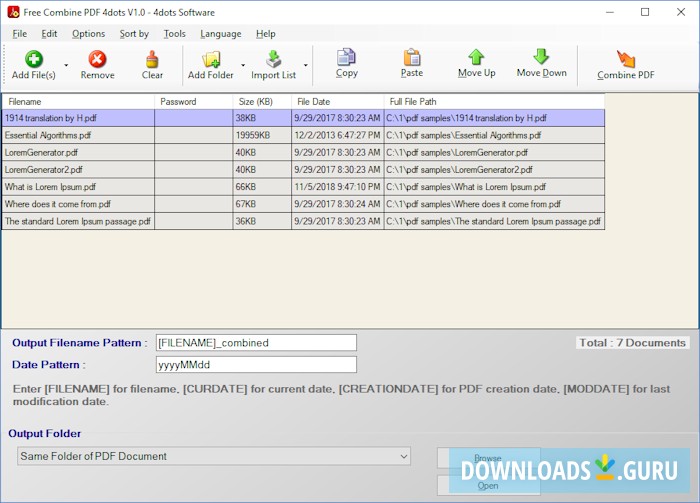700x503 pixels.
Task: Click the Paste clipboard icon
Action: [x=411, y=57]
